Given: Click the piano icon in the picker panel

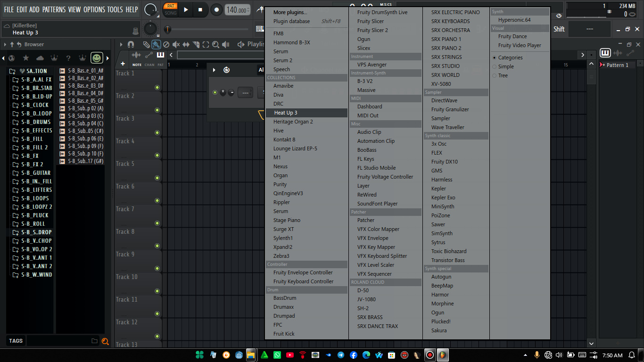Looking at the screenshot, I should pyautogui.click(x=605, y=53).
